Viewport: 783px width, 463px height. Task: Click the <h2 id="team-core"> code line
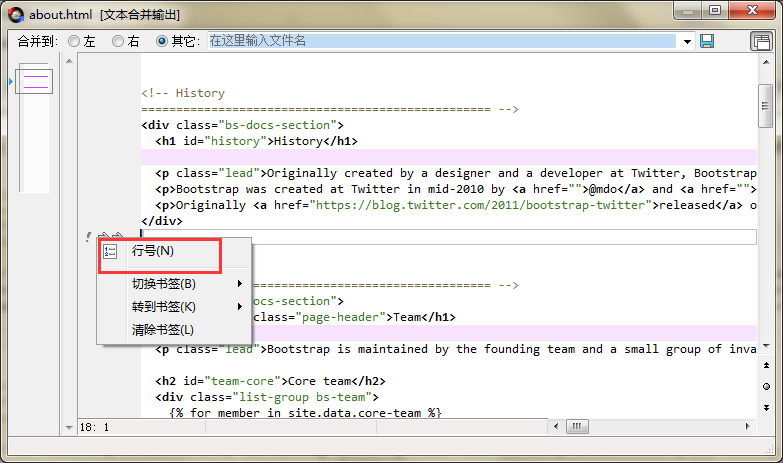pyautogui.click(x=271, y=381)
